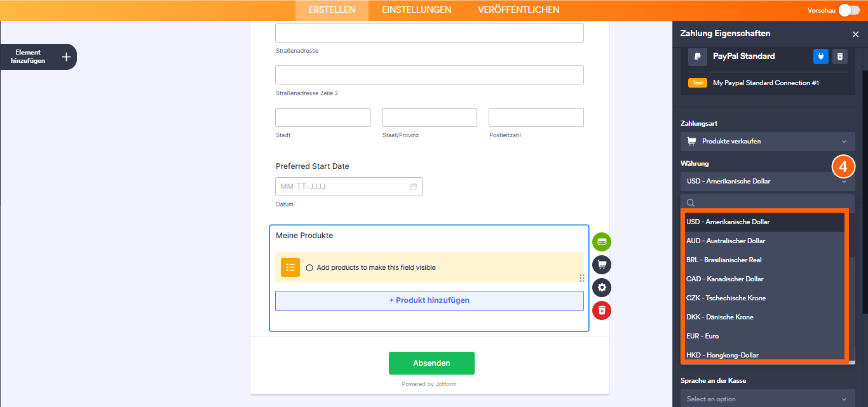This screenshot has height=407, width=868.
Task: Remove the product field with red trash icon
Action: [601, 310]
